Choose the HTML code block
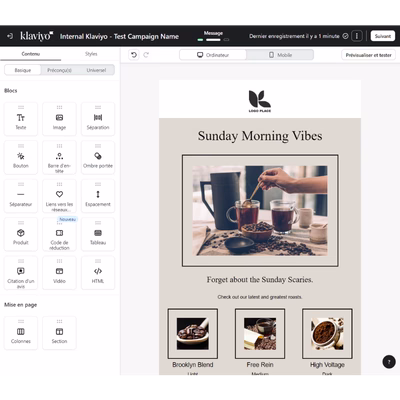Screen dimensions: 400x400 coord(98,273)
